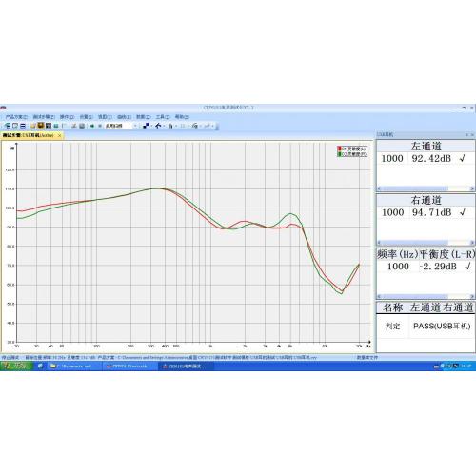Click the 判定 row label in results table
This screenshot has height=476, width=476.
point(392,326)
